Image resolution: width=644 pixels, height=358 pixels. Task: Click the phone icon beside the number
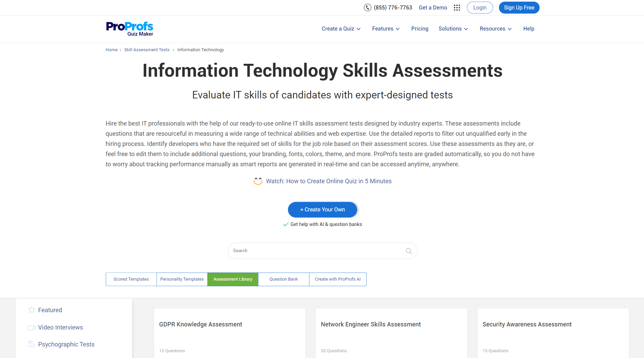pos(367,7)
